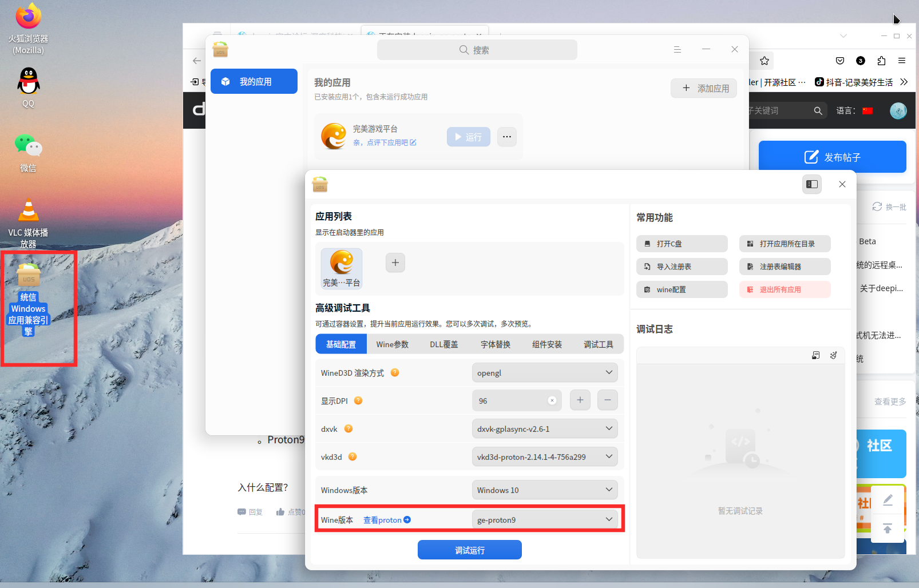Expand WineD3D rendering opengl dropdown
919x588 pixels.
point(545,372)
